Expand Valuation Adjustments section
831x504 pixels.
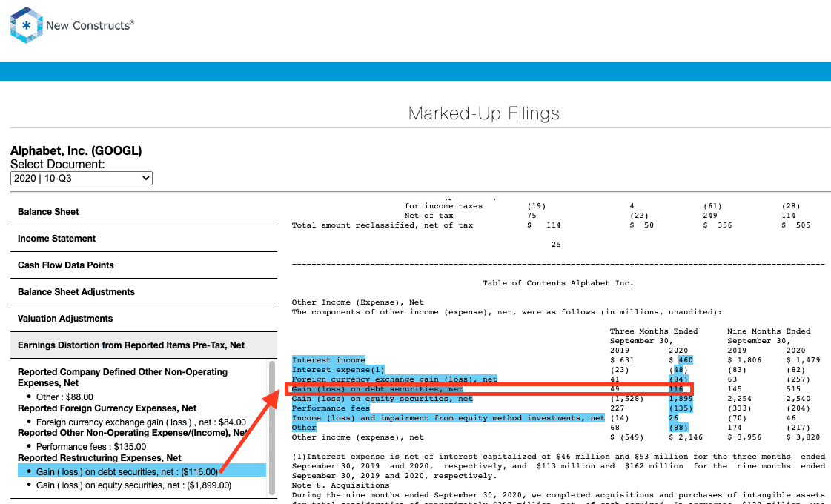(144, 319)
